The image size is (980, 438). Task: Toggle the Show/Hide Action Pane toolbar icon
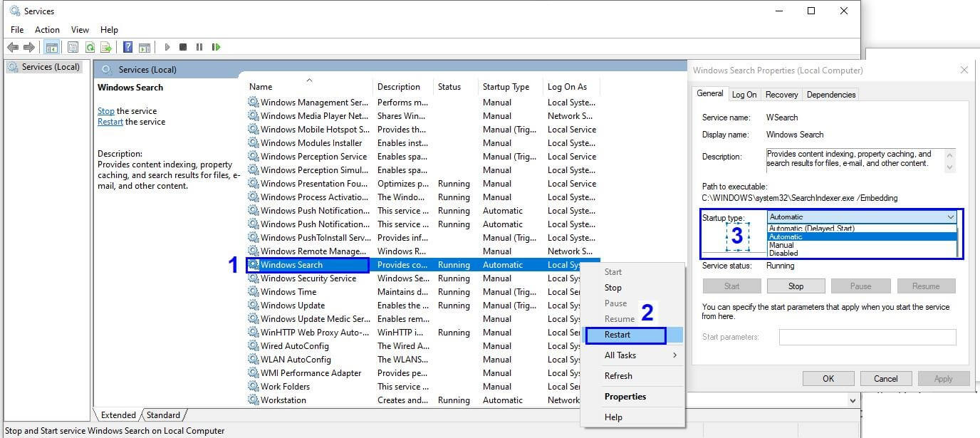tap(145, 47)
